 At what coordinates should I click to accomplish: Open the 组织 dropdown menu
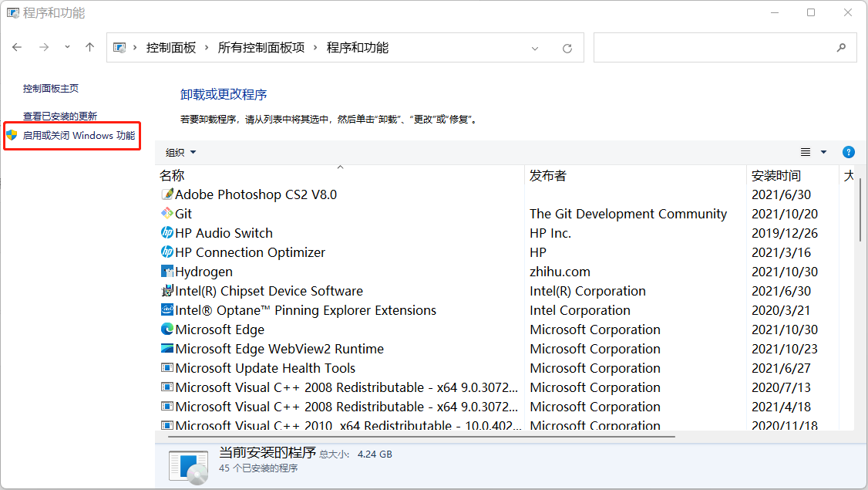click(x=180, y=153)
